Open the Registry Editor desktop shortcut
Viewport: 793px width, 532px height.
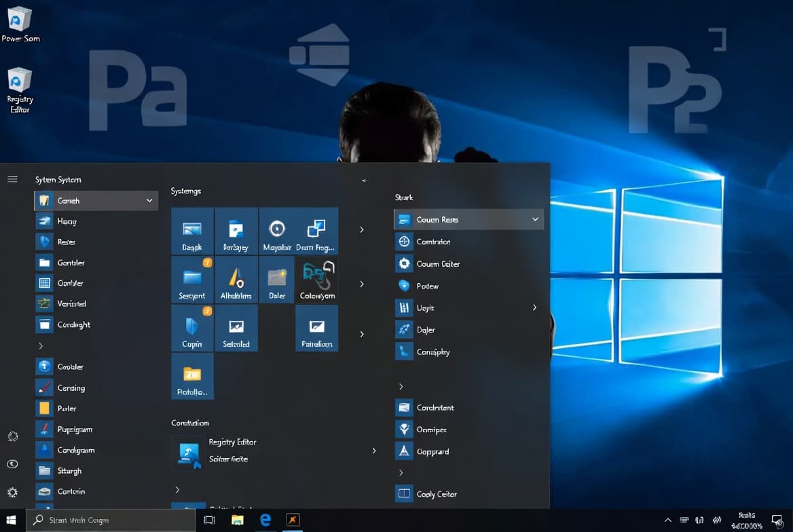[x=20, y=90]
